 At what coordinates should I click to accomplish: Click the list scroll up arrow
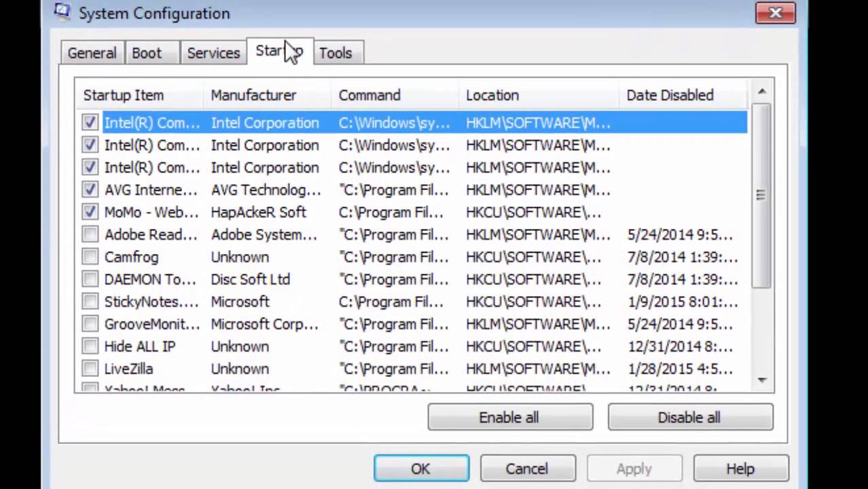click(x=761, y=92)
